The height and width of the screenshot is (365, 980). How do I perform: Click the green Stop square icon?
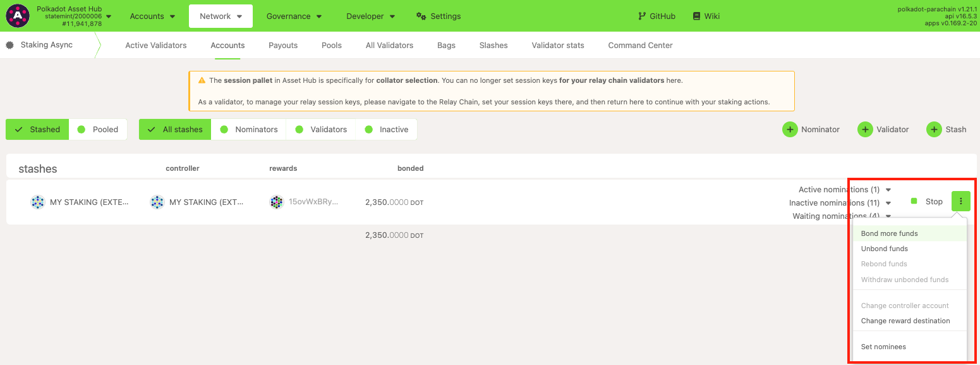pyautogui.click(x=914, y=201)
